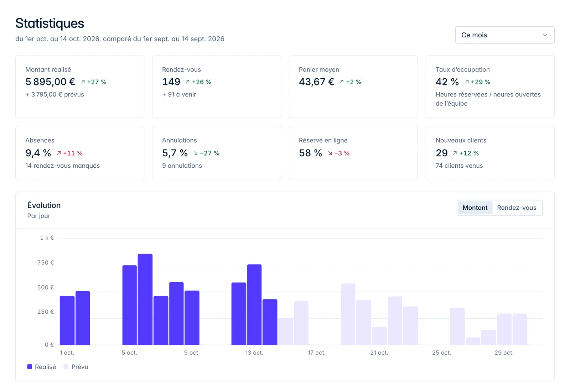Click the red down arrow beside −3 %
Screen dimensions: 570x392
pyautogui.click(x=330, y=153)
